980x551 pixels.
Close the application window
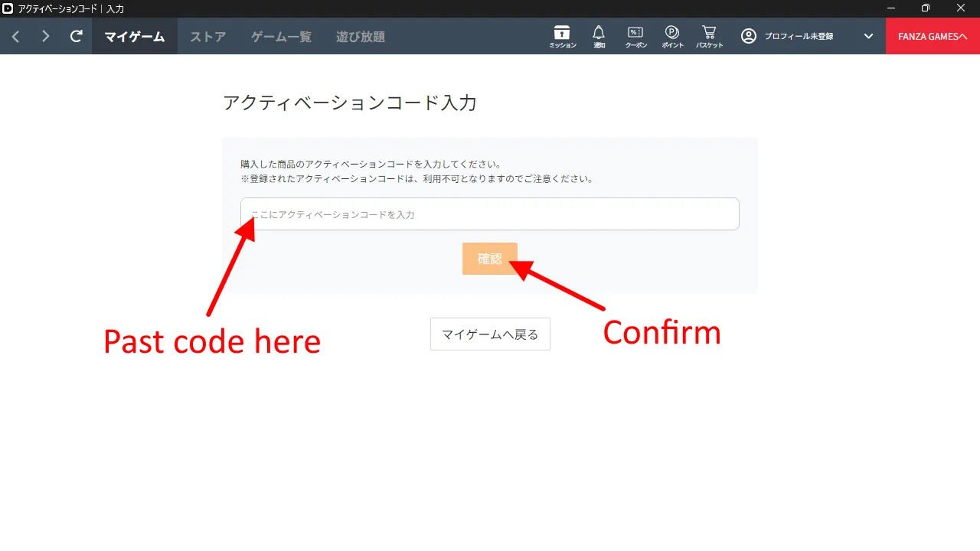(x=961, y=8)
